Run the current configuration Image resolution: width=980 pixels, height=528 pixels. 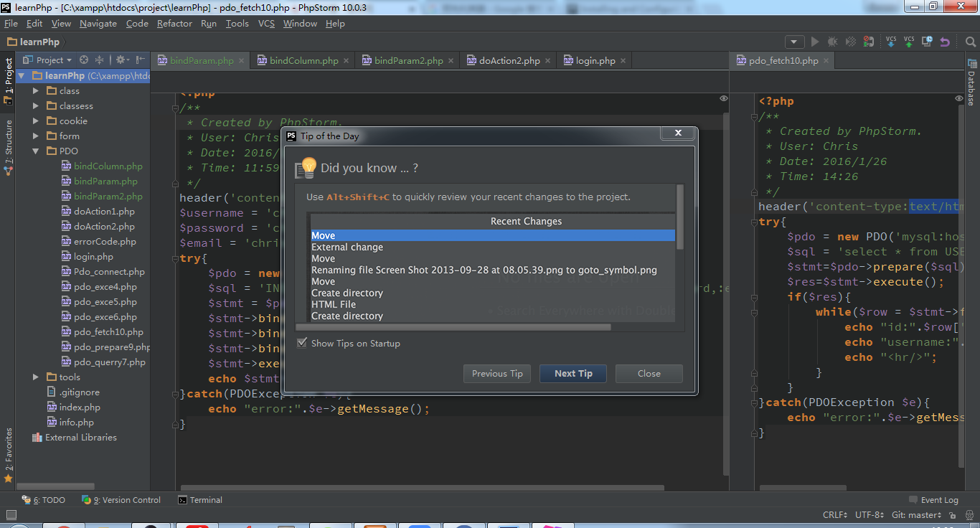tap(814, 42)
